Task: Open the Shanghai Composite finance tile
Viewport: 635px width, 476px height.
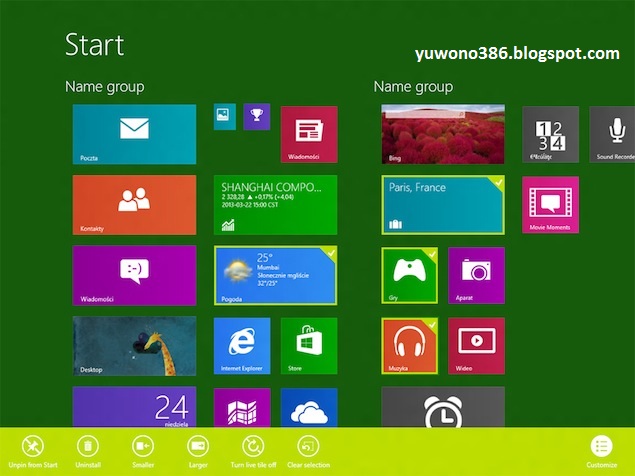Action: click(x=275, y=205)
